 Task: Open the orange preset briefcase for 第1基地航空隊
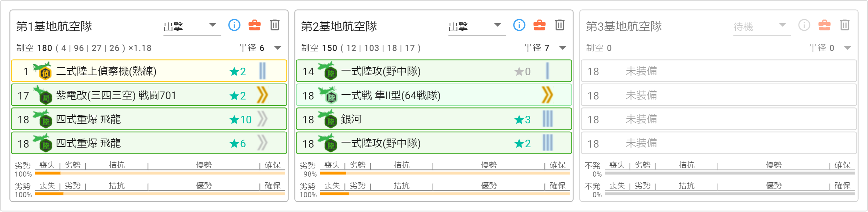coord(255,25)
